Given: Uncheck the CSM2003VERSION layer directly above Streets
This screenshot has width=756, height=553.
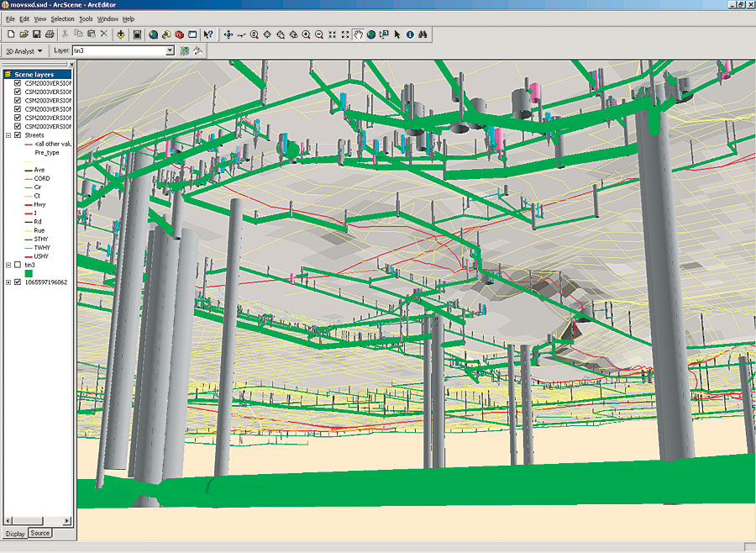Looking at the screenshot, I should pos(18,126).
